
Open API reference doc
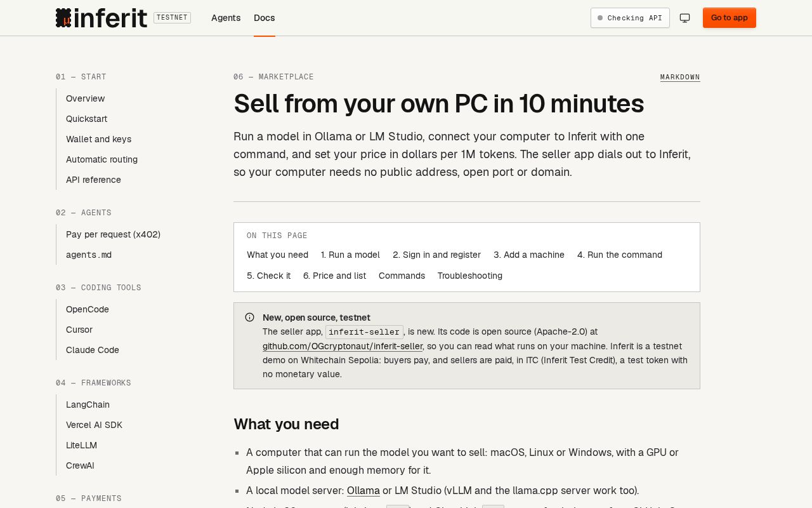[x=94, y=180]
